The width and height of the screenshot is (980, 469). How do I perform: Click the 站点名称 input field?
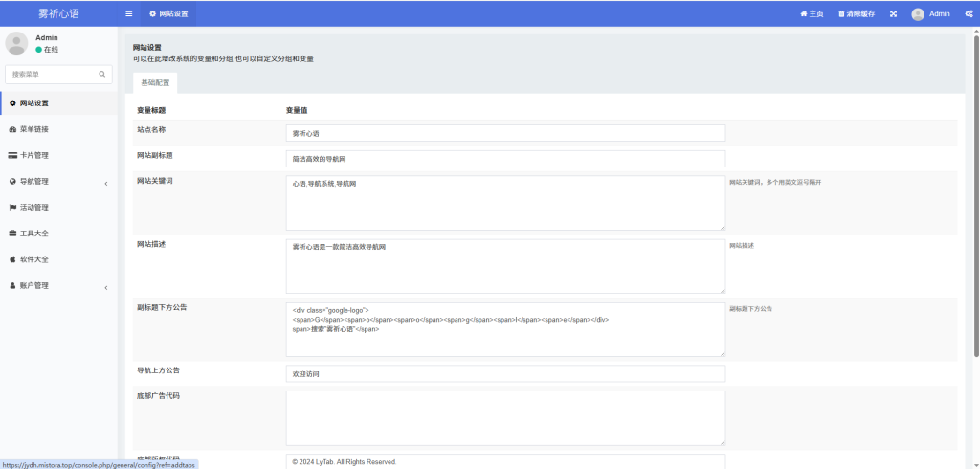tap(505, 133)
